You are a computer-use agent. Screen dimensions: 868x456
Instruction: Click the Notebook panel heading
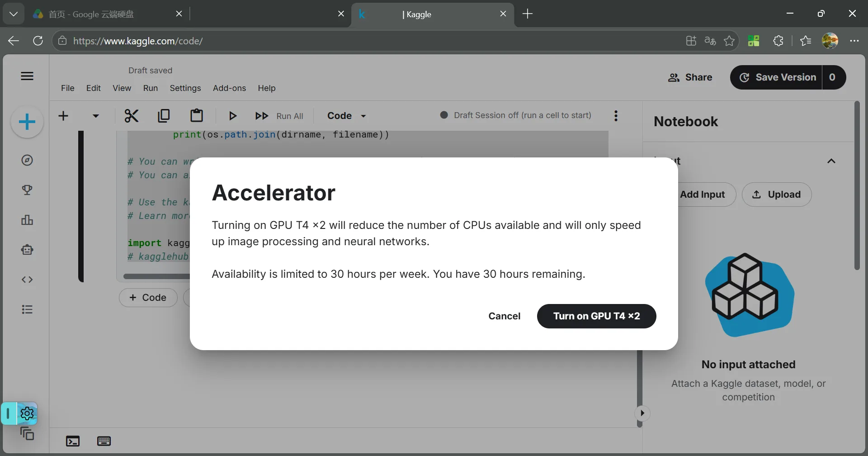686,122
